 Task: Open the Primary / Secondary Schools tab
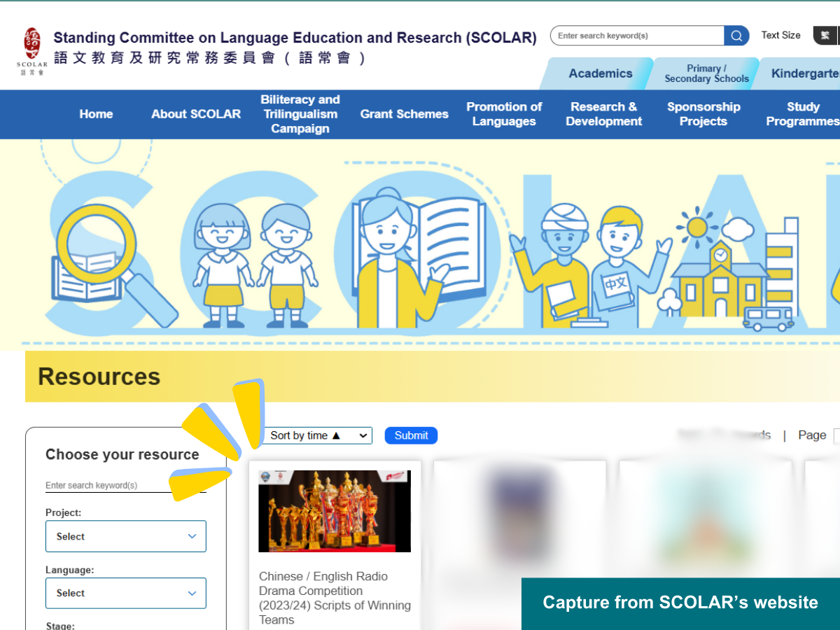[706, 73]
